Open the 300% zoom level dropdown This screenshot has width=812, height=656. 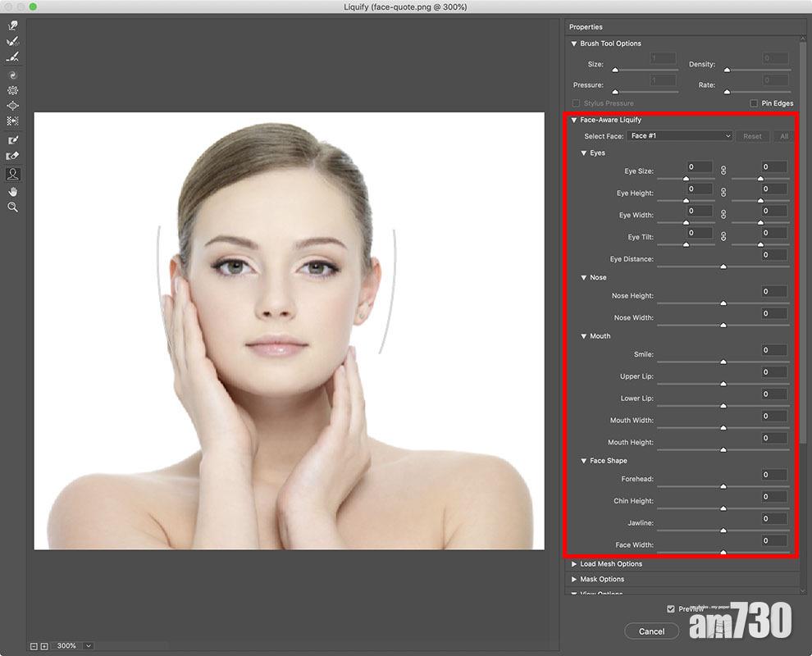point(89,646)
